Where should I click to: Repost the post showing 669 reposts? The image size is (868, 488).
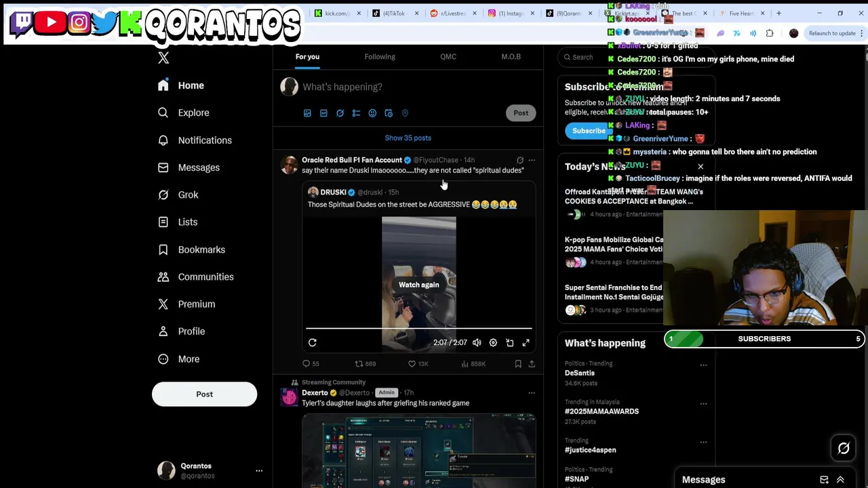click(366, 364)
